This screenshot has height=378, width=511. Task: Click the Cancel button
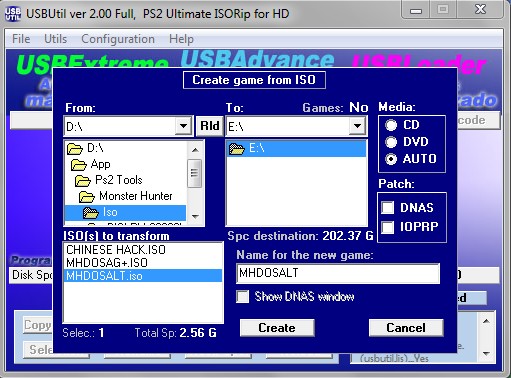coord(406,328)
